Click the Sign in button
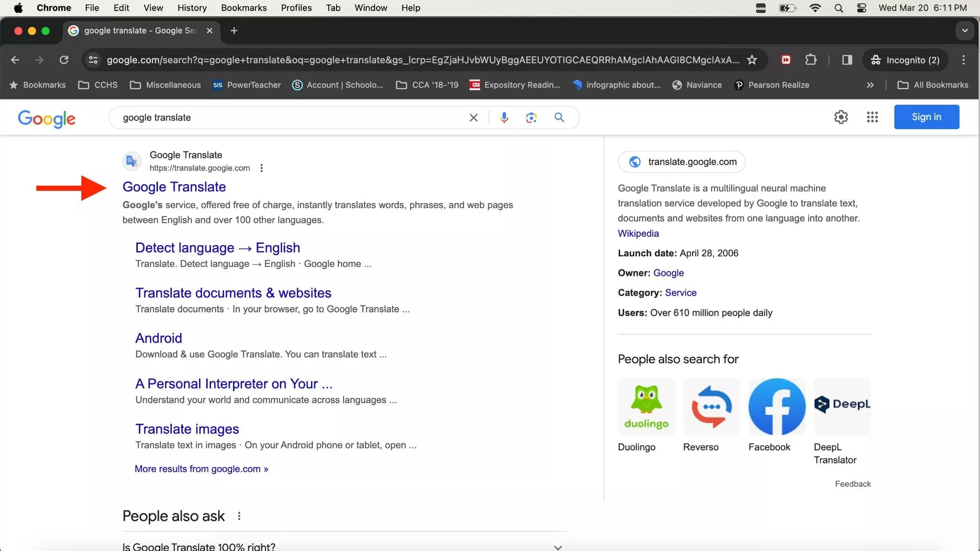980x551 pixels. (x=925, y=117)
